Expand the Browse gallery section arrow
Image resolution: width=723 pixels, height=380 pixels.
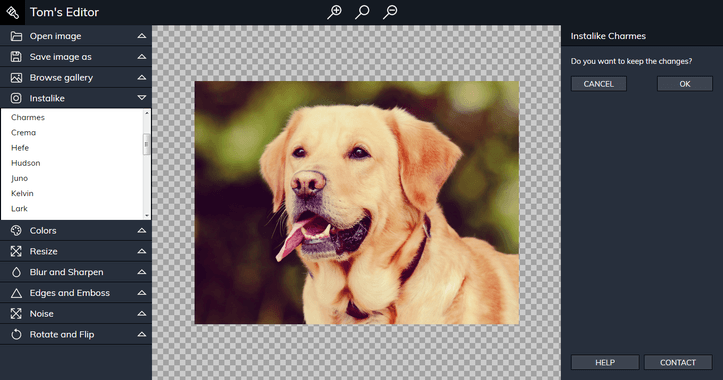142,77
